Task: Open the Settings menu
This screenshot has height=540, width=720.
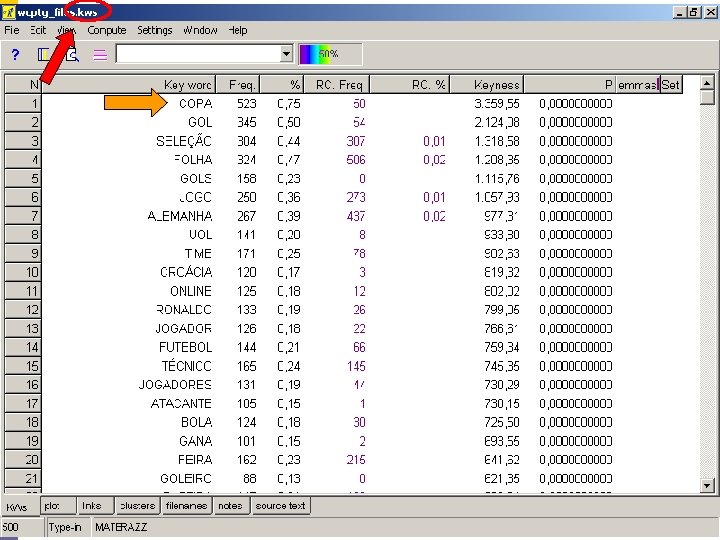Action: tap(154, 30)
